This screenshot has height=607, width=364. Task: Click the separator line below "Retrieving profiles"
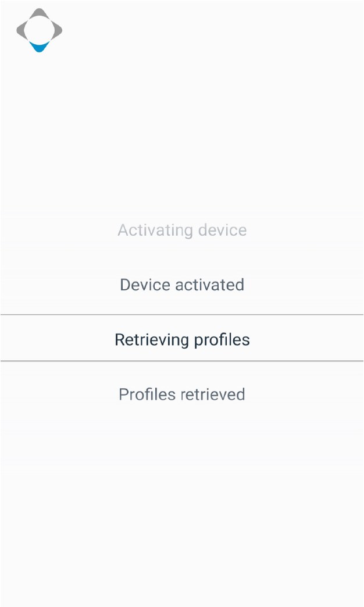(x=182, y=361)
